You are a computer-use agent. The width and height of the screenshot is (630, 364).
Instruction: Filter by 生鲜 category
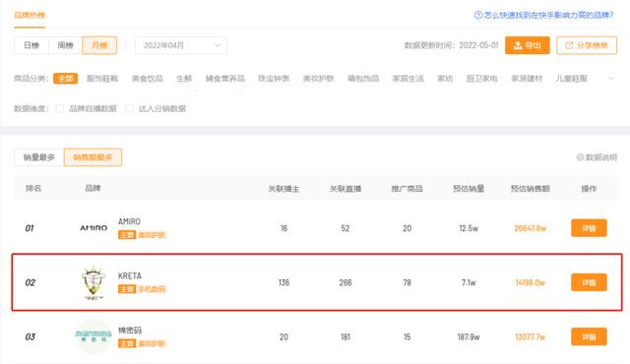pyautogui.click(x=184, y=79)
